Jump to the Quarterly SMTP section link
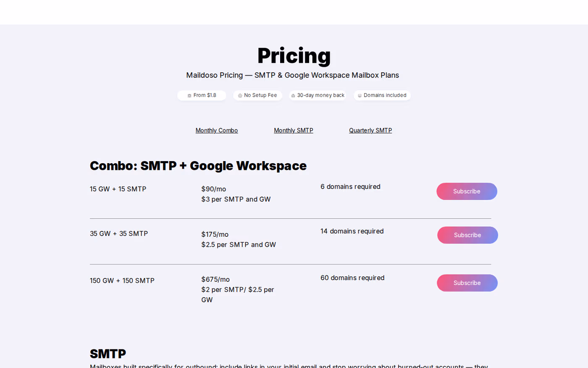Image resolution: width=588 pixels, height=368 pixels. click(370, 130)
